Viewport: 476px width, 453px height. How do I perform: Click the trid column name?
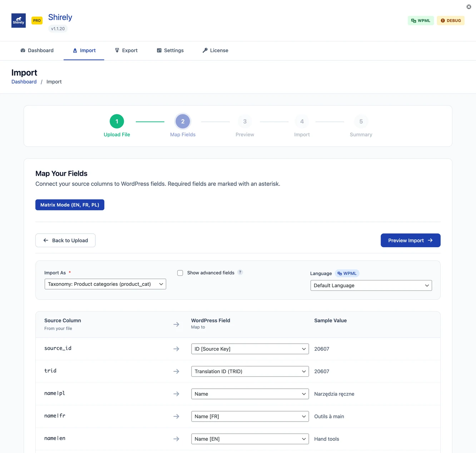tap(50, 371)
